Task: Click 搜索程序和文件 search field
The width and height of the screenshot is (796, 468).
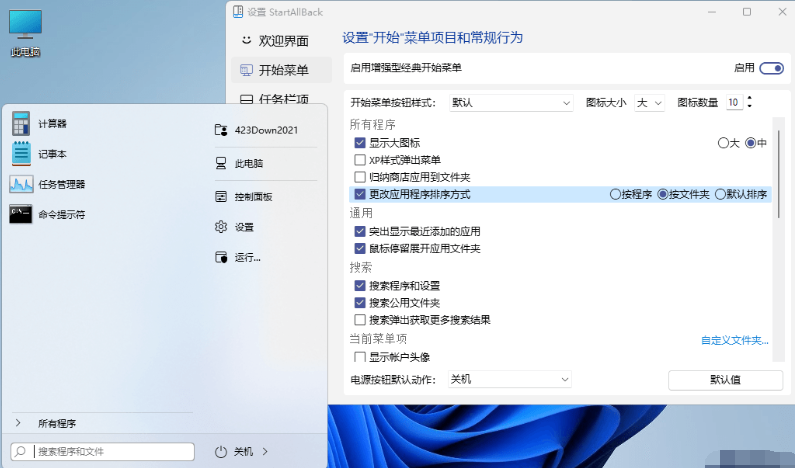Action: pyautogui.click(x=103, y=451)
